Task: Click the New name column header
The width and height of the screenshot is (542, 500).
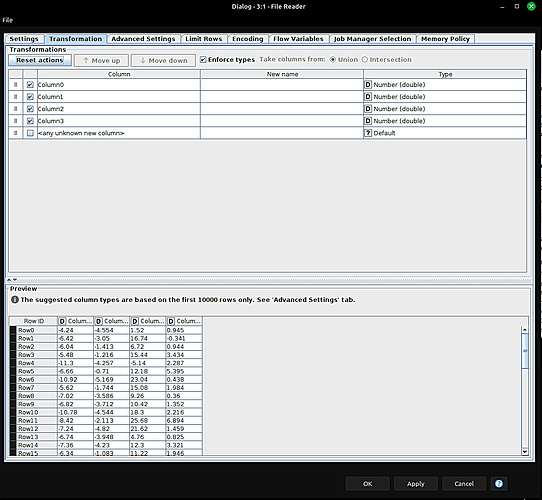Action: (282, 74)
